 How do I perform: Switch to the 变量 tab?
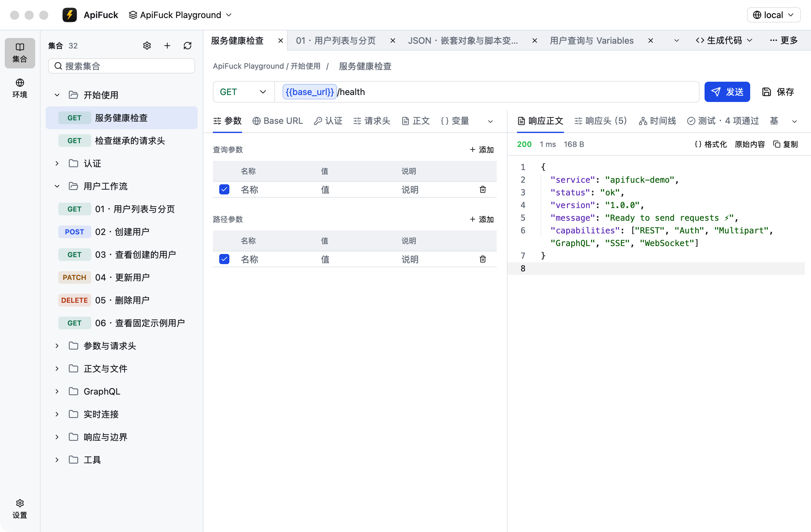[x=455, y=121]
